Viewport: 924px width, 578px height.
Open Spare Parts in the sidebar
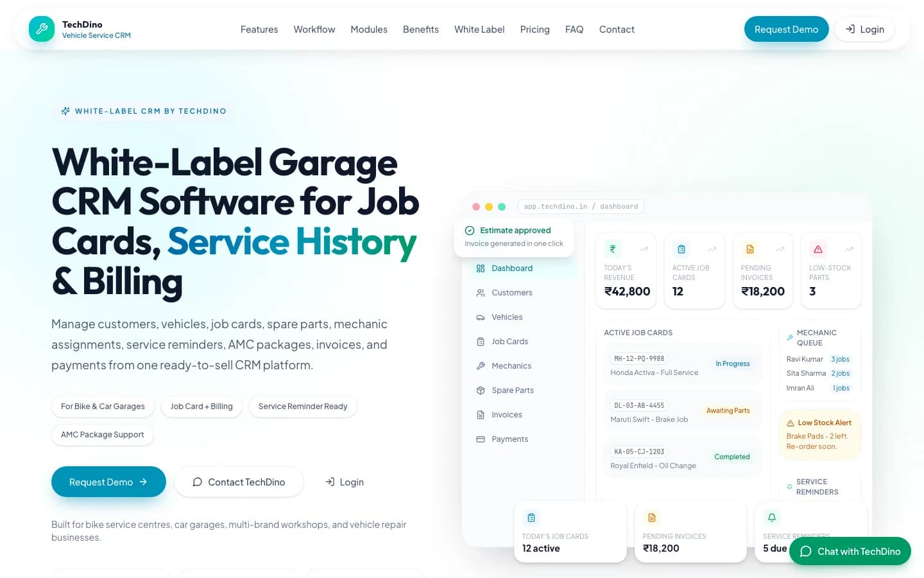coord(523,390)
